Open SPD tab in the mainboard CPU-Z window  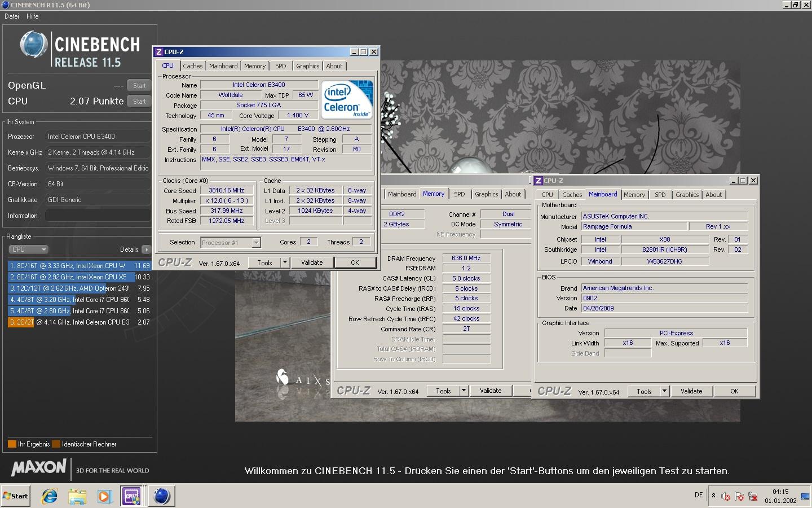[x=660, y=195]
